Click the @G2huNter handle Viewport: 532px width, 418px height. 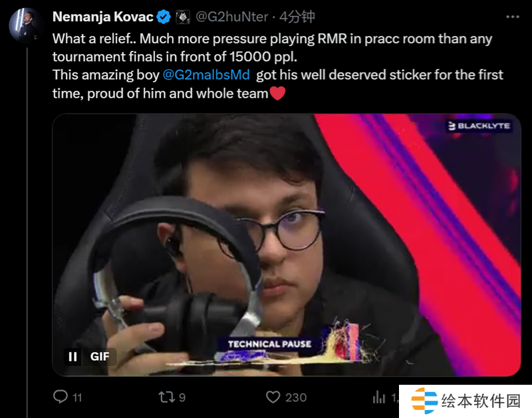coord(231,17)
